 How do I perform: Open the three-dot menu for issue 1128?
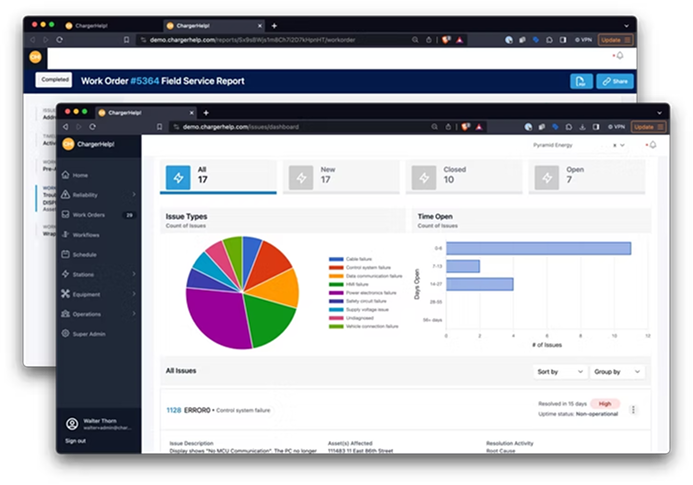click(x=633, y=409)
